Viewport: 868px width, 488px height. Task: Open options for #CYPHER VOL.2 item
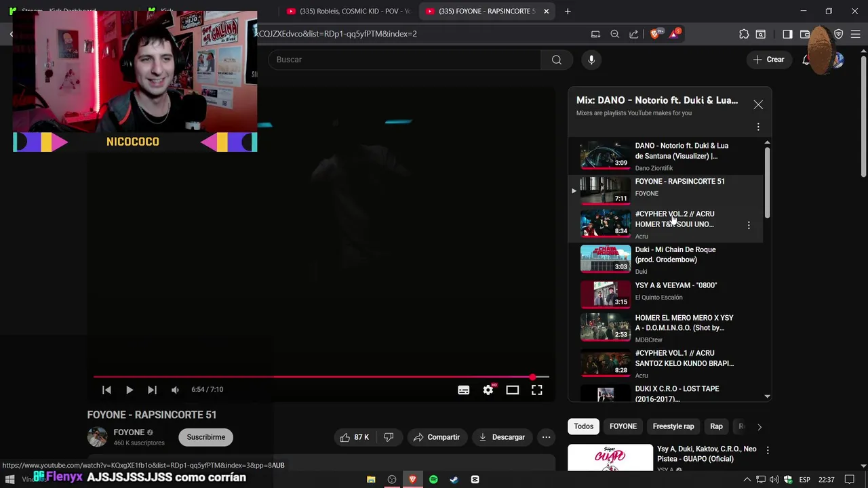749,225
